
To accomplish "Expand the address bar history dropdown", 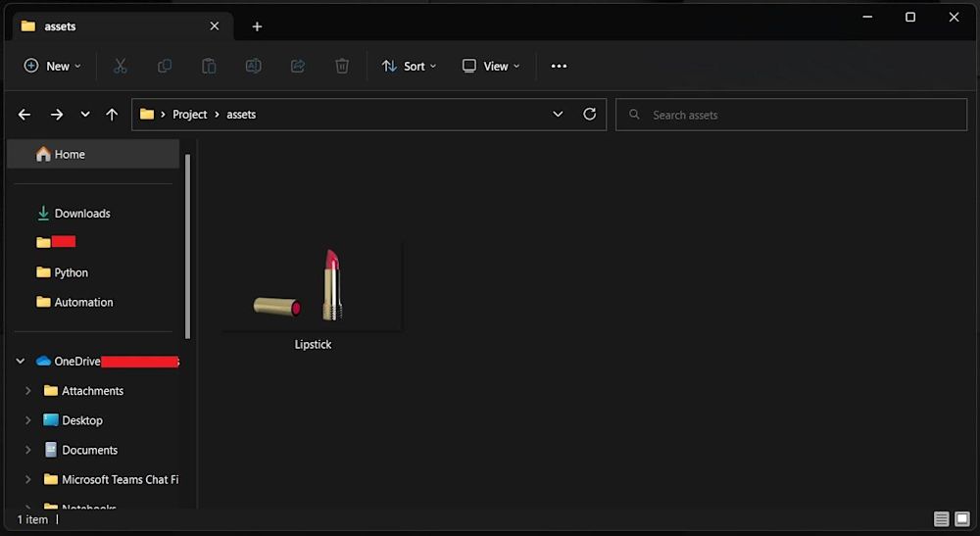I will [558, 115].
